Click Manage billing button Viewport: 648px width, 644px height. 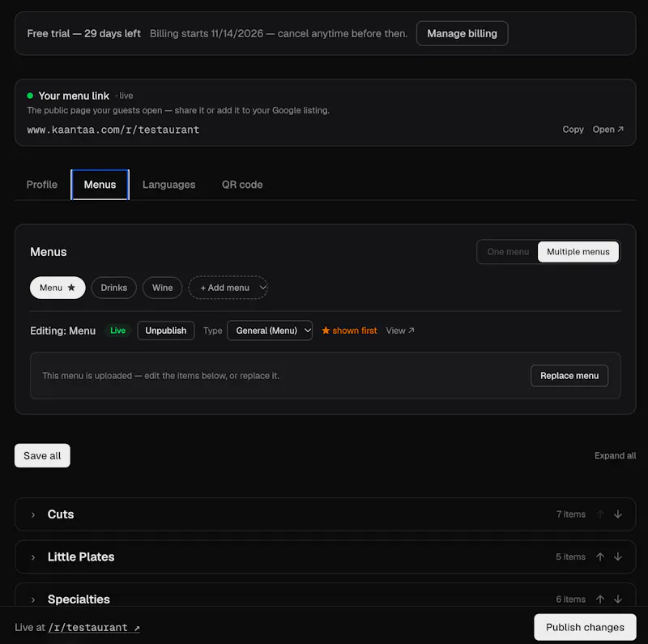click(x=462, y=33)
